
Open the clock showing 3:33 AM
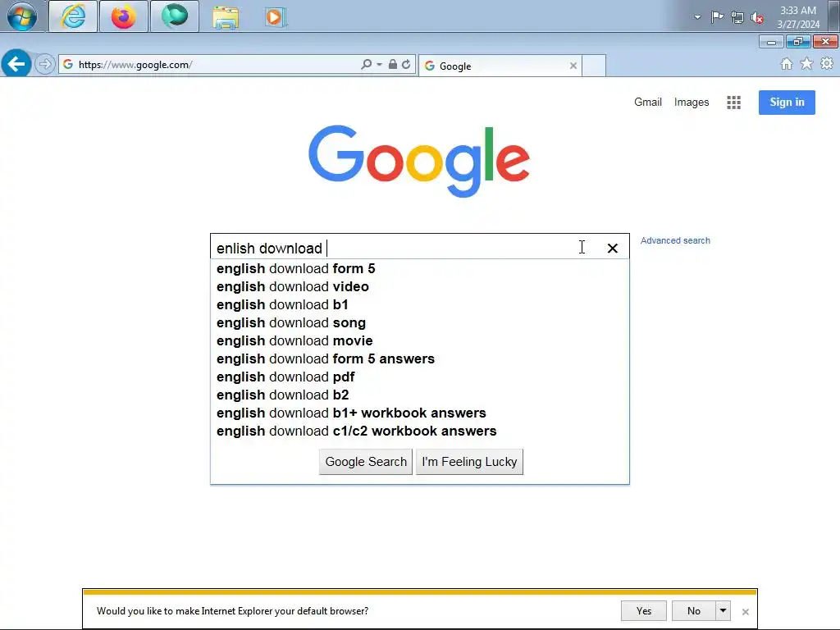[798, 17]
